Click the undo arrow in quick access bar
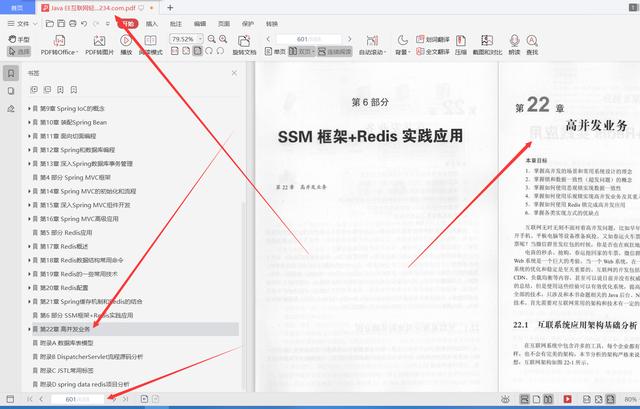This screenshot has height=409, width=640. pos(84,24)
